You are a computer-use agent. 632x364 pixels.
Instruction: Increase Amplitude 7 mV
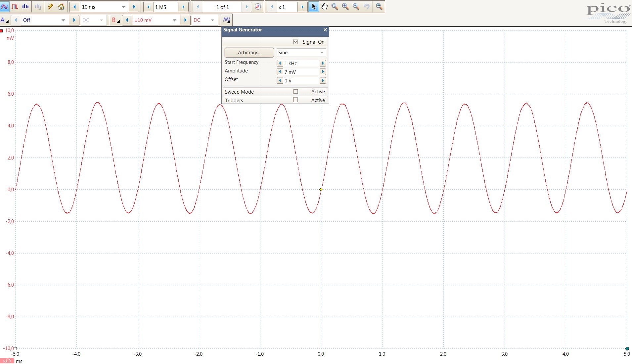[x=323, y=72]
